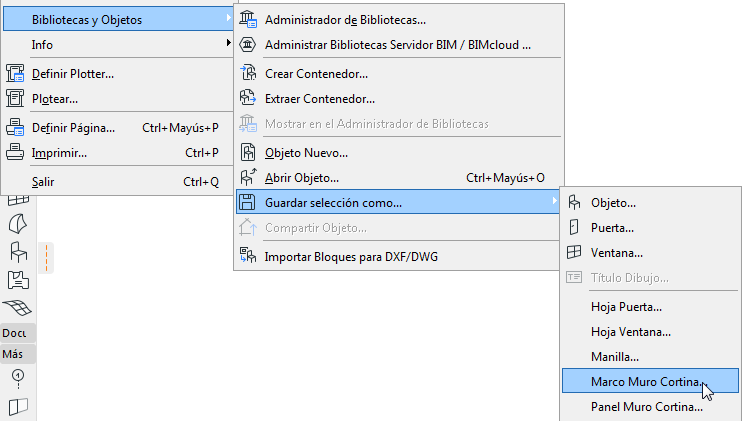Click Importar Bloques para DXF/DWG icon
742x421 pixels.
tap(246, 256)
